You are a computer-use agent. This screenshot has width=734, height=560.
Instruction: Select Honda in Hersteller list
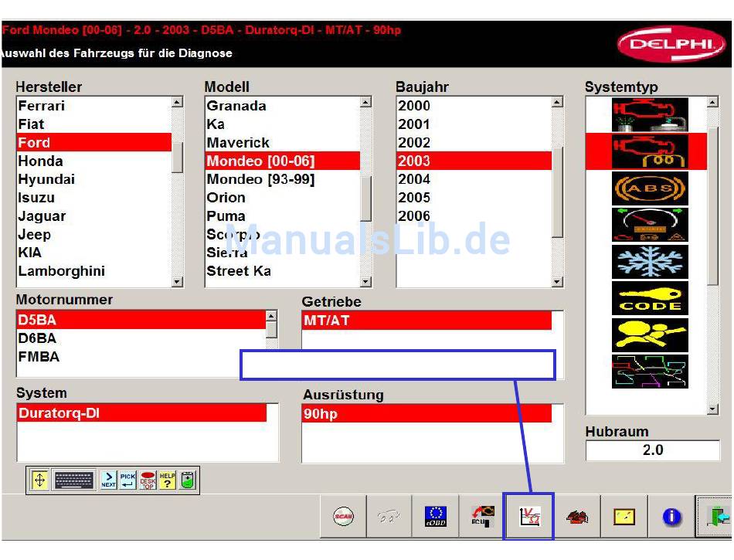point(94,161)
